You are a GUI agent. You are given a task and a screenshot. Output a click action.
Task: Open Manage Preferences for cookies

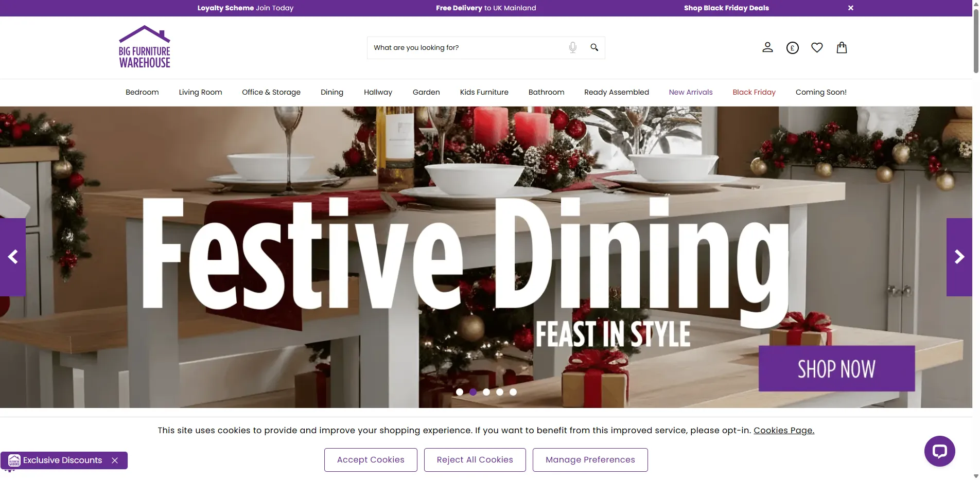tap(590, 460)
